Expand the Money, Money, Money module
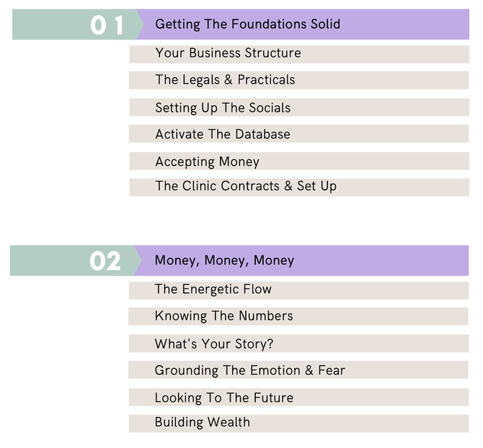The image size is (483, 448). 224,260
